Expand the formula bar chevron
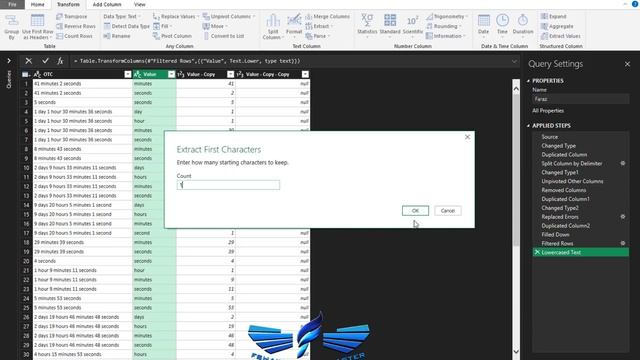Screen dimensions: 640x360 pos(514,61)
